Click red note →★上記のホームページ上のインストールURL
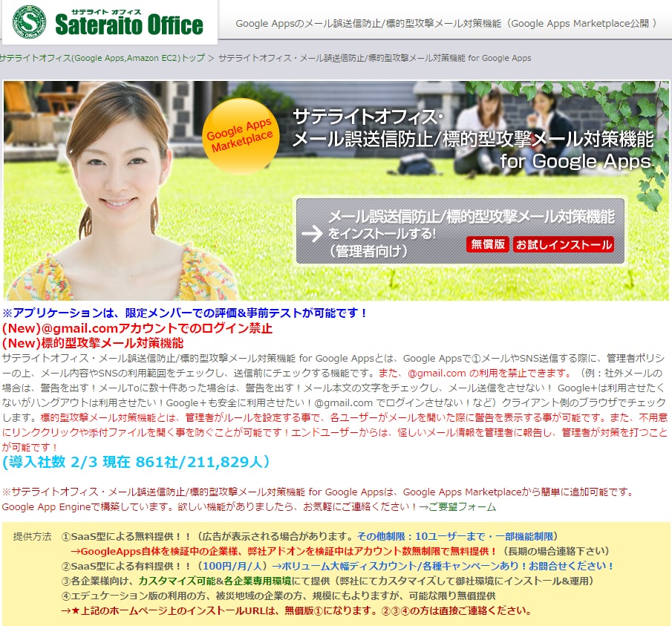Viewport: 672px width, 626px height. click(x=296, y=610)
